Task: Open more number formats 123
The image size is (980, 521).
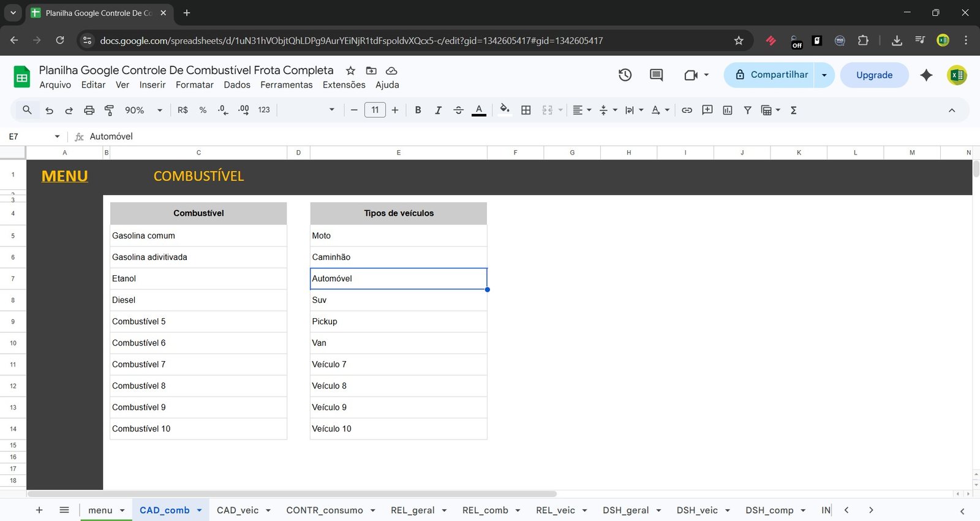Action: (264, 110)
